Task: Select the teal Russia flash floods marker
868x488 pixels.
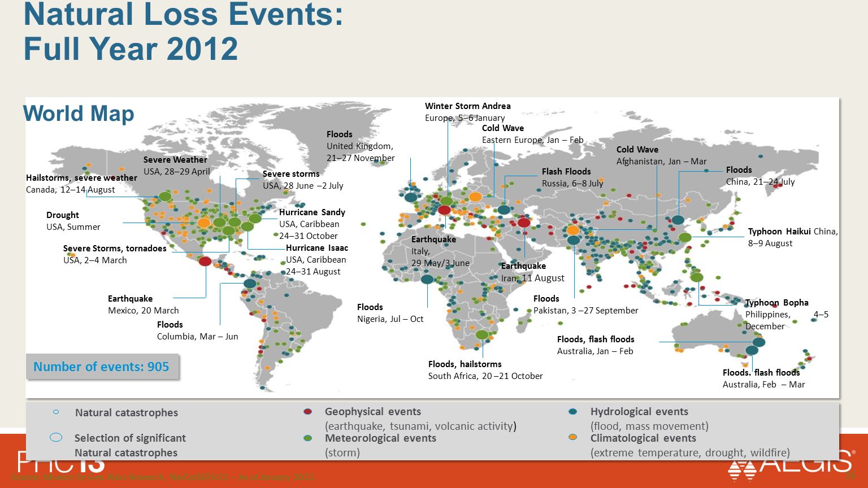Action: 504,210
